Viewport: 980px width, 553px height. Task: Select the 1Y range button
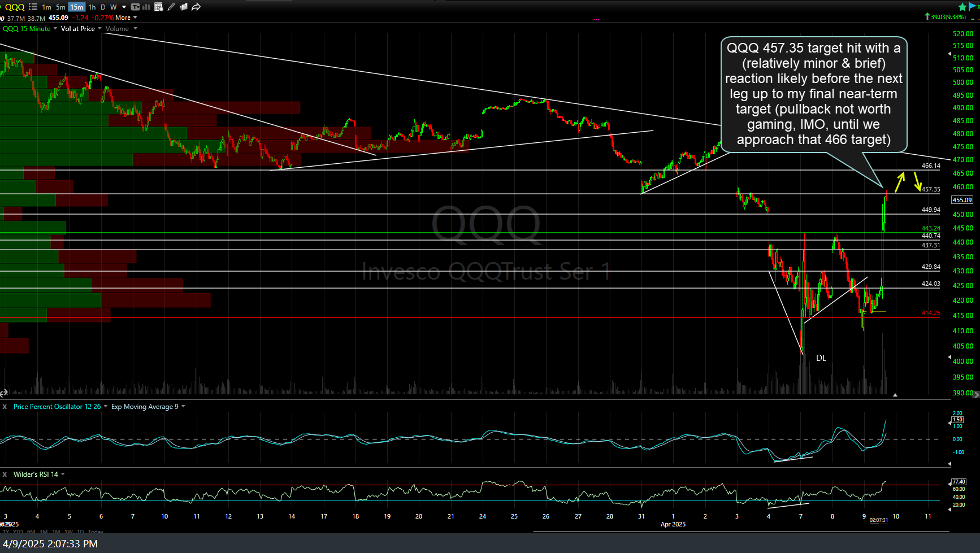pos(6,532)
